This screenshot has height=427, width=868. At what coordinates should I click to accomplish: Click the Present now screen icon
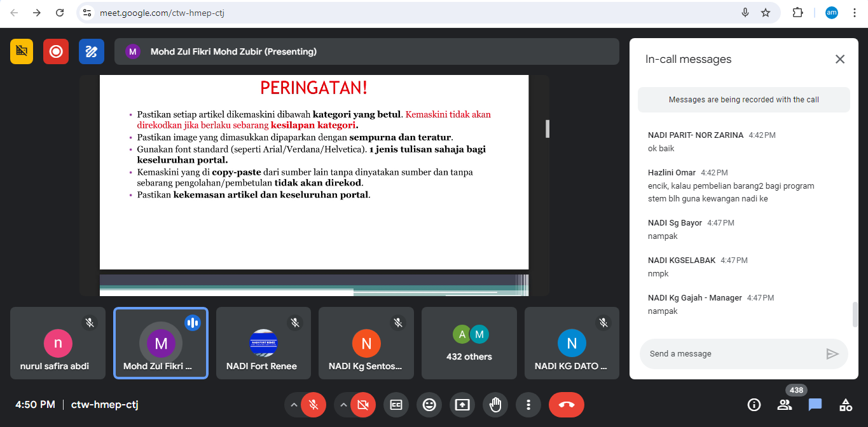coord(462,405)
